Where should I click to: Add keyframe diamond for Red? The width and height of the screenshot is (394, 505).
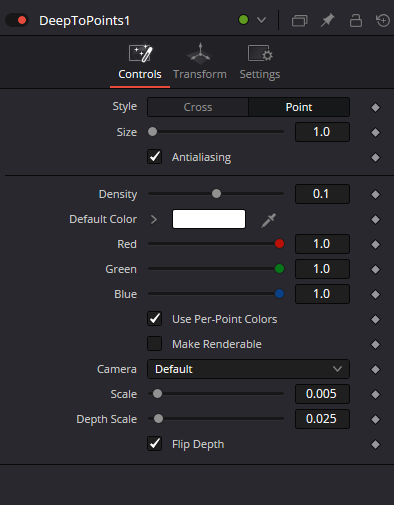pos(375,245)
